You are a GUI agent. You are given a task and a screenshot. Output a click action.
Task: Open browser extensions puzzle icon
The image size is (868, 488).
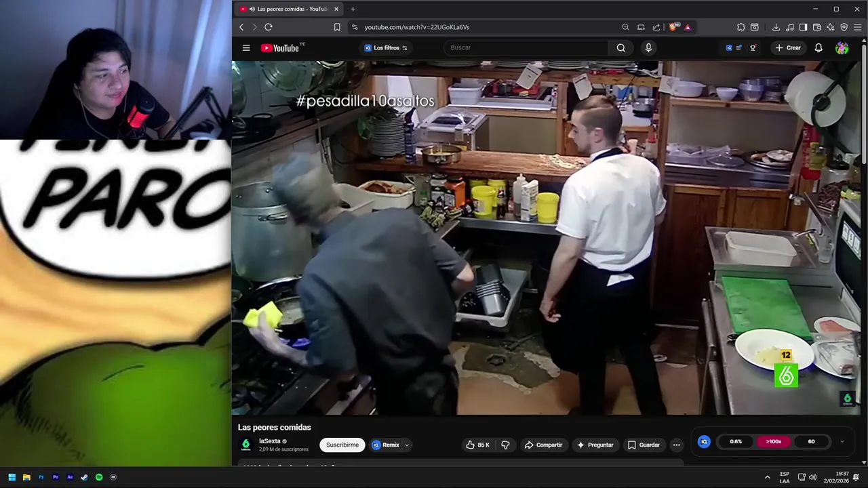[x=741, y=27]
